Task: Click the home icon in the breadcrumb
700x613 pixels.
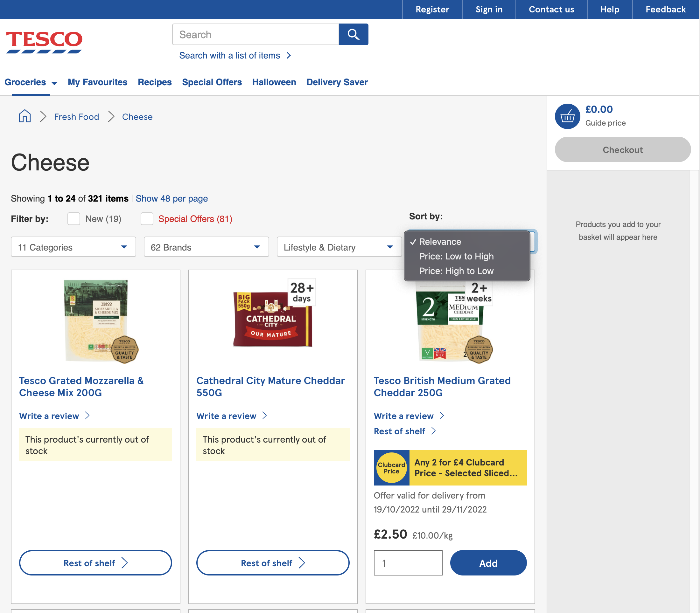Action: coord(24,116)
